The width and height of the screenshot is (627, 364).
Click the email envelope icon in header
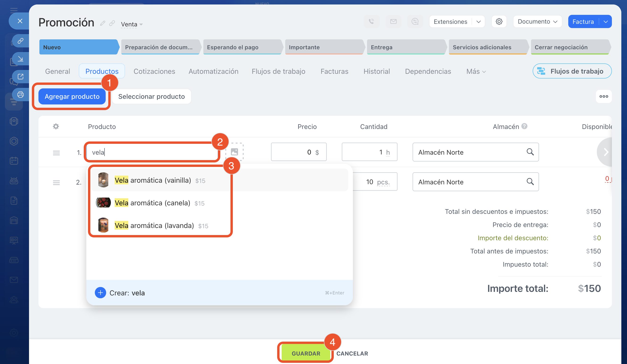click(x=393, y=22)
